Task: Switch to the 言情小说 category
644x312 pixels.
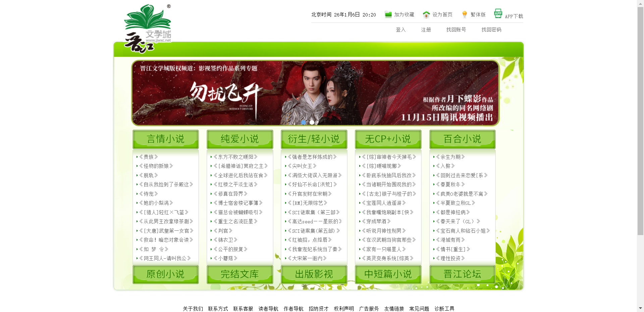Action: (x=165, y=139)
